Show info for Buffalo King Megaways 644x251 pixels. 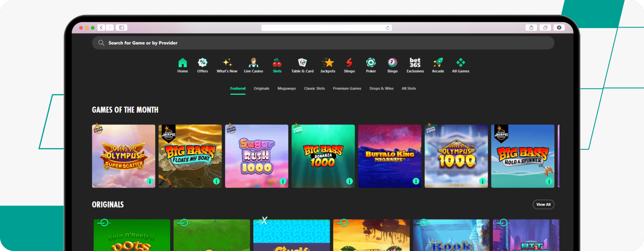[416, 181]
